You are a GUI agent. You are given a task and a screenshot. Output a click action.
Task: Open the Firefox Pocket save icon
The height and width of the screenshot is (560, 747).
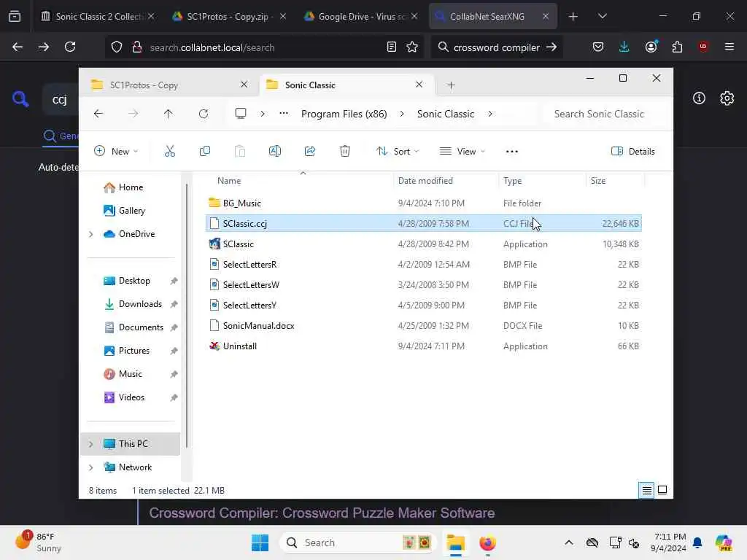(598, 47)
